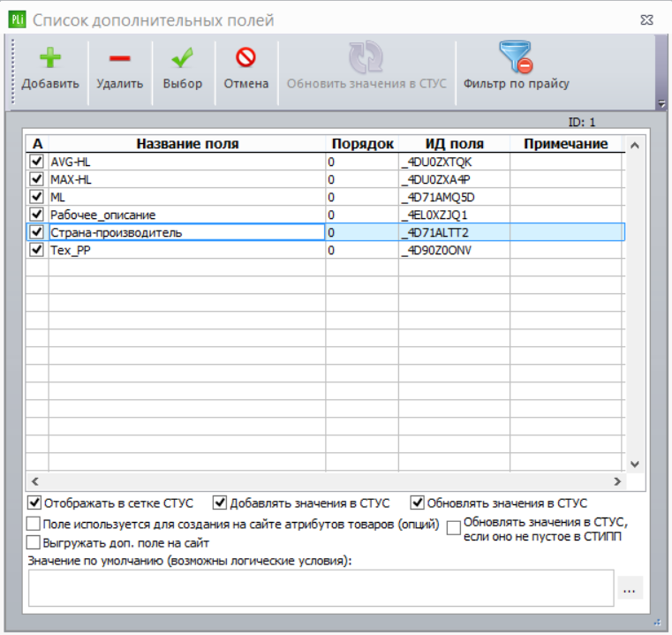The image size is (672, 635).
Task: Click the toolbar drag handle grip
Action: (x=13, y=72)
